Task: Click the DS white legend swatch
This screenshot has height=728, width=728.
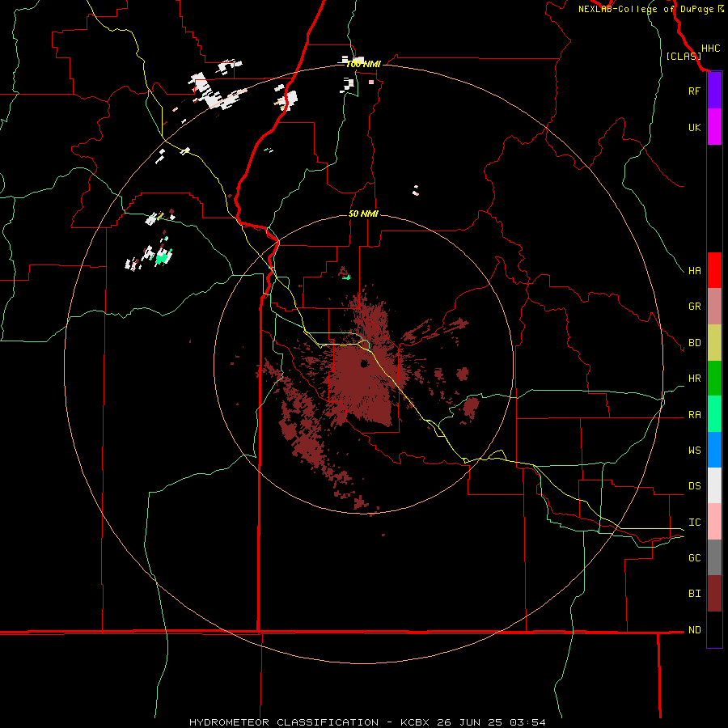Action: (714, 485)
